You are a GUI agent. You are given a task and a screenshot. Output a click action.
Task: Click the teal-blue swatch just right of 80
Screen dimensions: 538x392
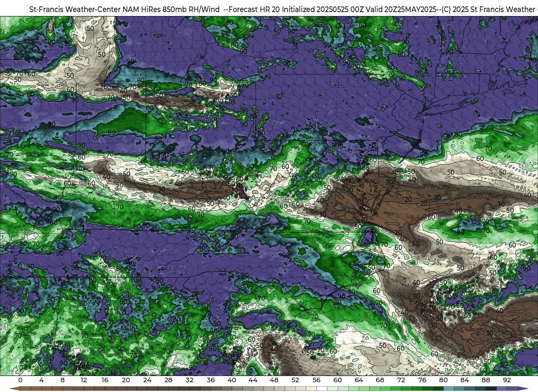click(x=449, y=389)
